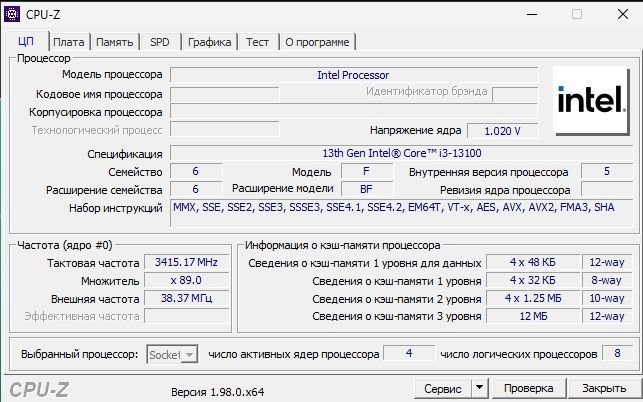
Task: Click the Версия 1.98.0.x64 label
Action: pyautogui.click(x=218, y=392)
